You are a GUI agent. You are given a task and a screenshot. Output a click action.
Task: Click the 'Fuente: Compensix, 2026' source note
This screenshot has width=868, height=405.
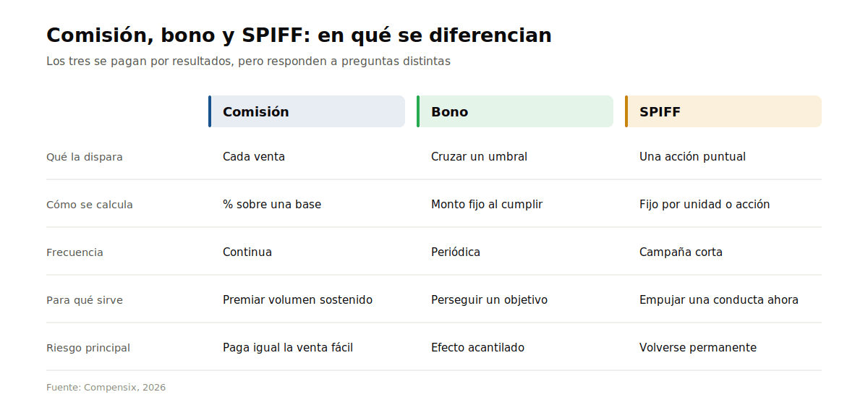pyautogui.click(x=106, y=388)
